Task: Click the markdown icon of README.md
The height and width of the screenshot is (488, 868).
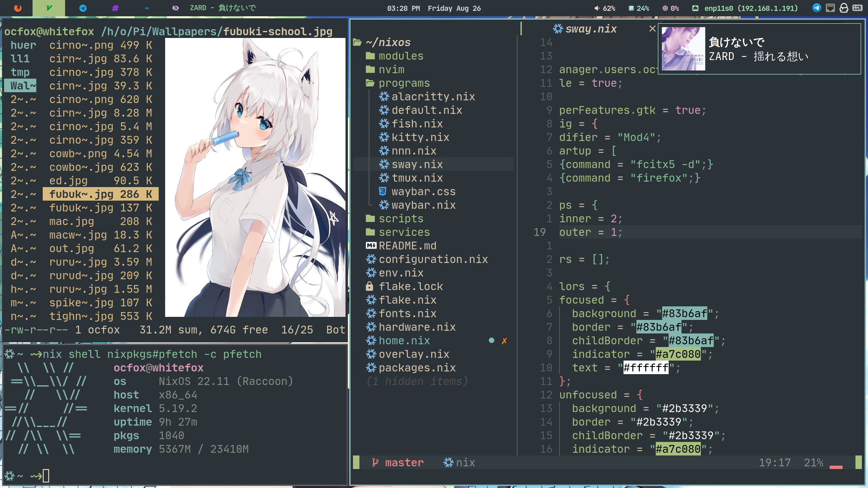Action: point(371,246)
